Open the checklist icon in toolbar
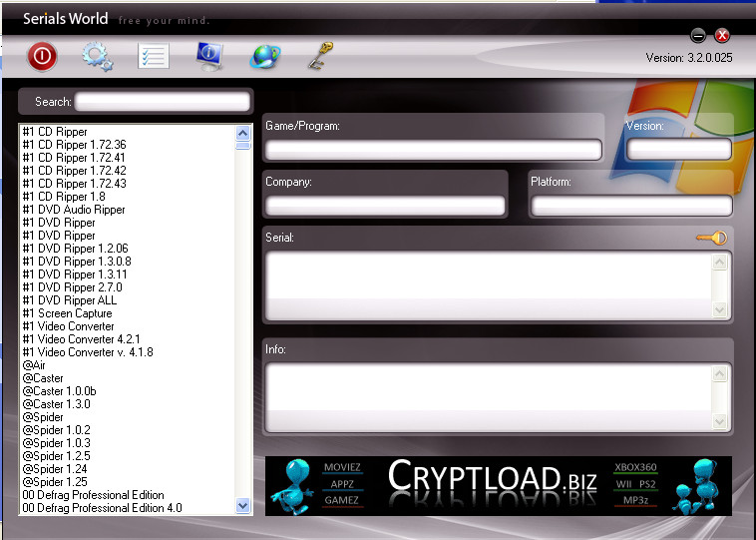Image resolution: width=756 pixels, height=540 pixels. tap(154, 56)
